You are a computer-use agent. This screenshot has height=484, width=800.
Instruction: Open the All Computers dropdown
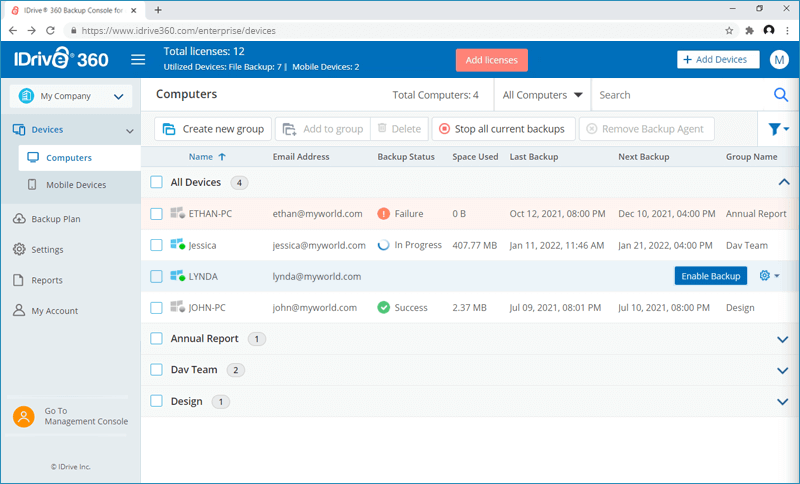coord(542,95)
